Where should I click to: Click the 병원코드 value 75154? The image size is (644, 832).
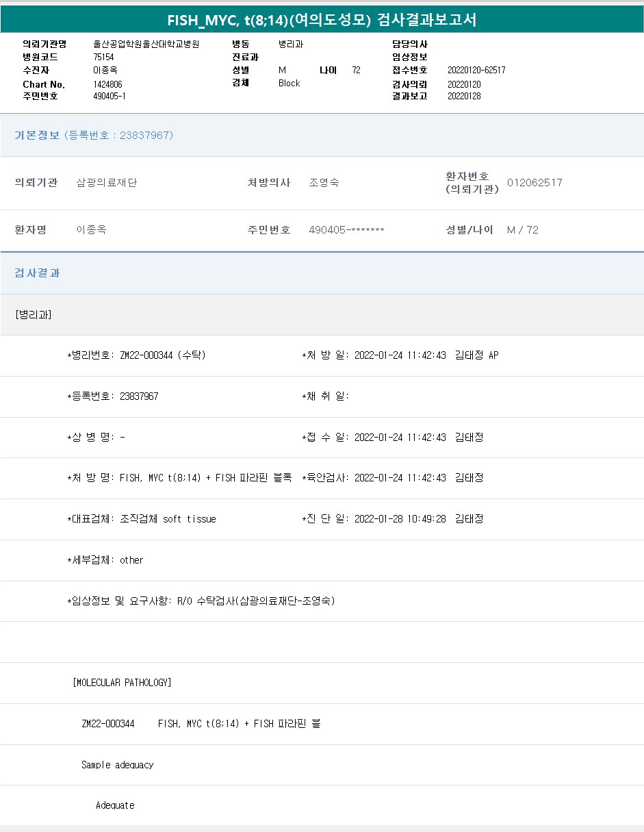tap(103, 57)
